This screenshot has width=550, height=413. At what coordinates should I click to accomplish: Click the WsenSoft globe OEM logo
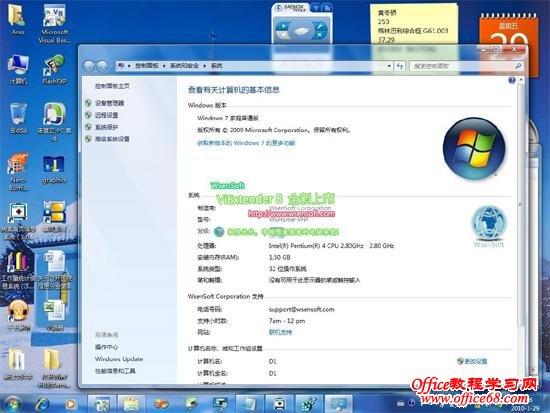click(x=488, y=224)
